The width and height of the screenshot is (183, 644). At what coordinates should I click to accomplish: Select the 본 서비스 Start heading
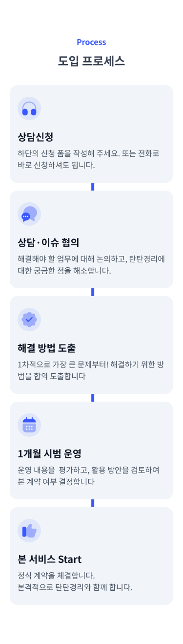(x=49, y=559)
